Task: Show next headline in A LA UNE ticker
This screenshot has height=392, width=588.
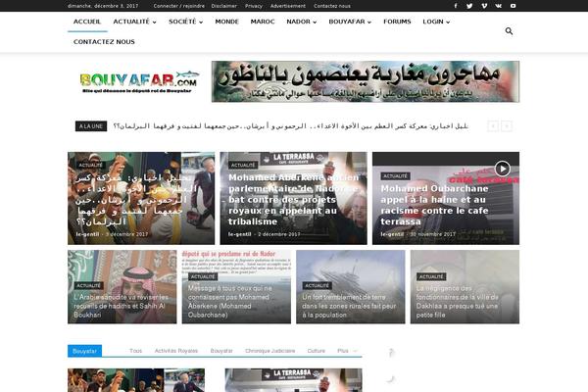Action: coord(507,126)
